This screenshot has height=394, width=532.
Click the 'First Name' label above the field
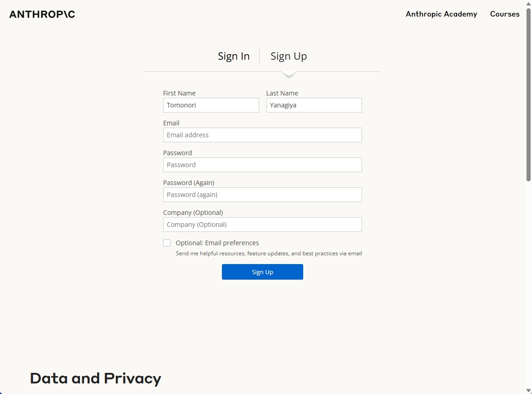click(x=179, y=93)
